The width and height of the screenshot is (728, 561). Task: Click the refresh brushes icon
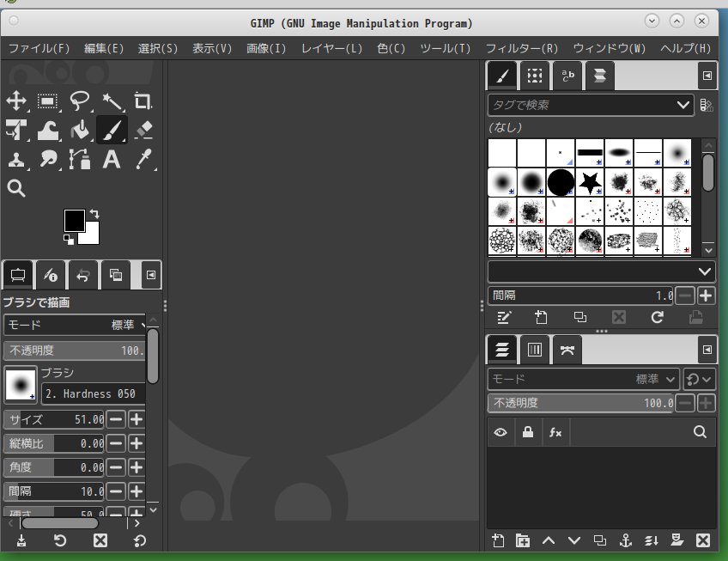pyautogui.click(x=657, y=318)
